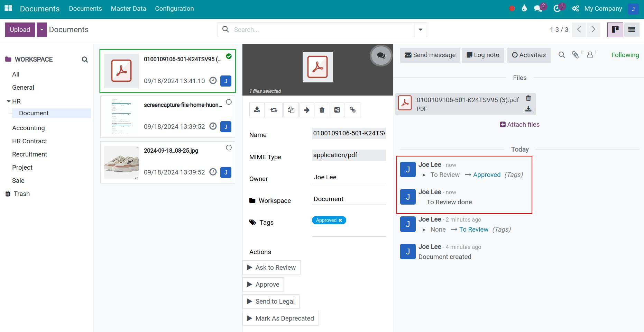This screenshot has height=332, width=644.
Task: Click the trash icon in document toolbar
Action: (322, 110)
